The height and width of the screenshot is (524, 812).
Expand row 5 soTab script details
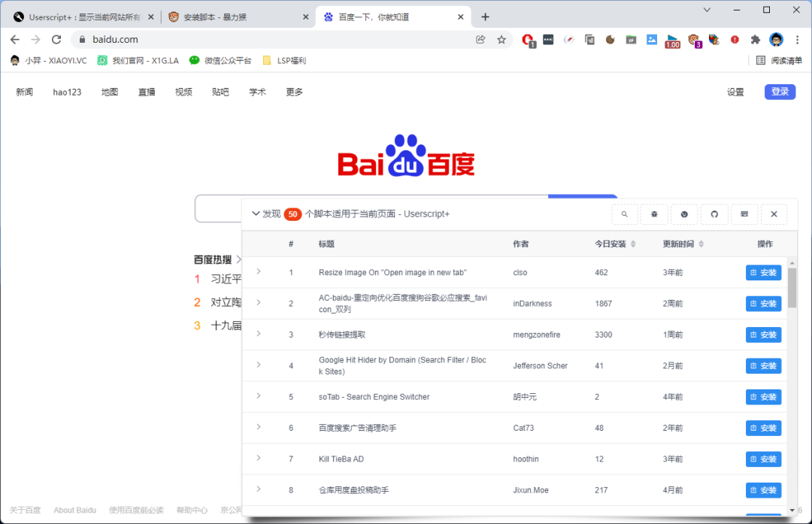point(259,396)
